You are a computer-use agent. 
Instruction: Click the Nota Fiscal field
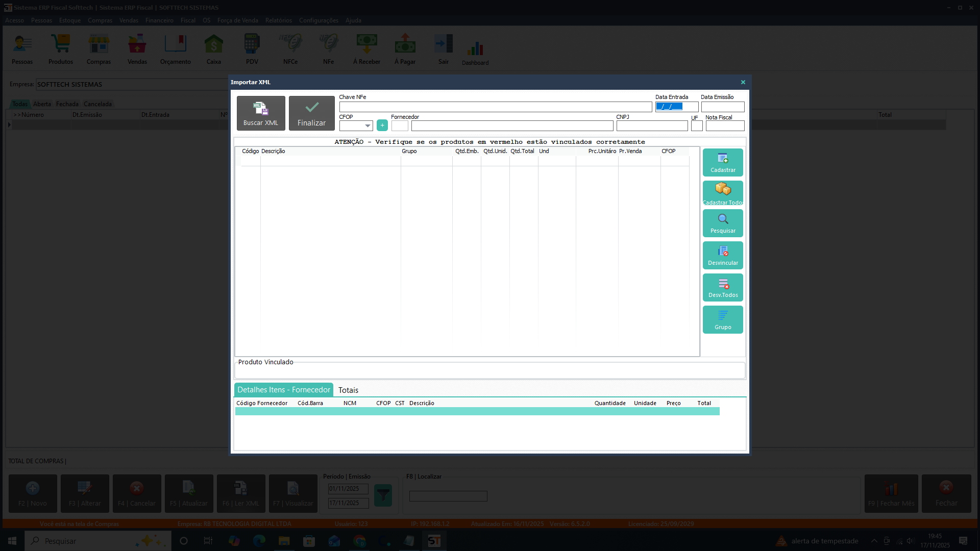724,126
